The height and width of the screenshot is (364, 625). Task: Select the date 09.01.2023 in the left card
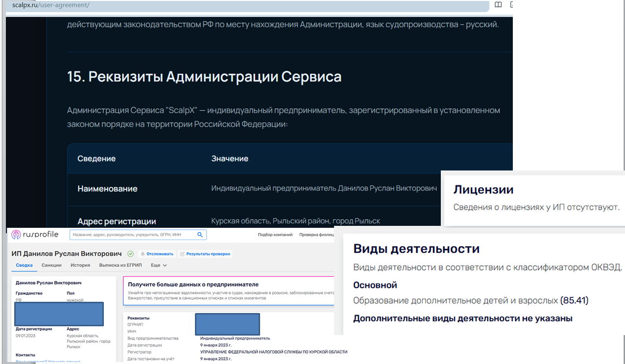(25, 336)
